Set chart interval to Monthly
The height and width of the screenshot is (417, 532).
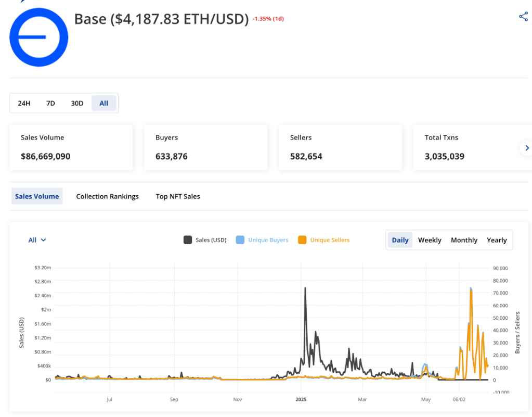tap(464, 240)
